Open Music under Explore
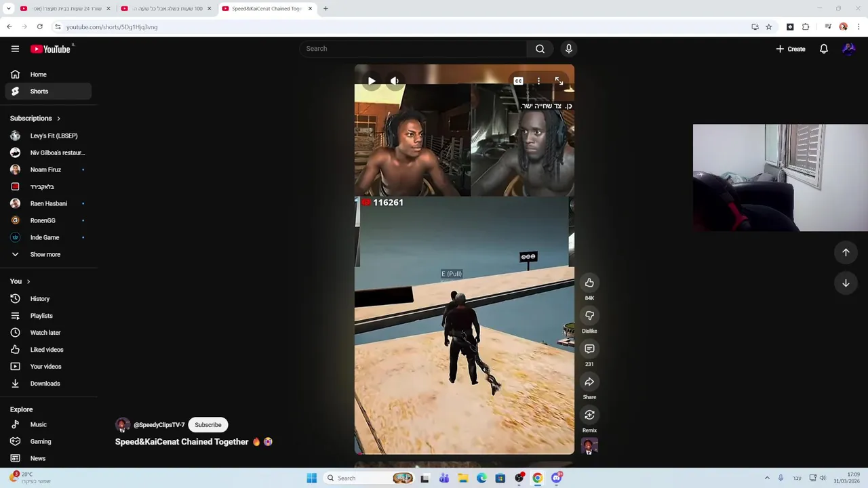This screenshot has width=868, height=488. [x=47, y=424]
